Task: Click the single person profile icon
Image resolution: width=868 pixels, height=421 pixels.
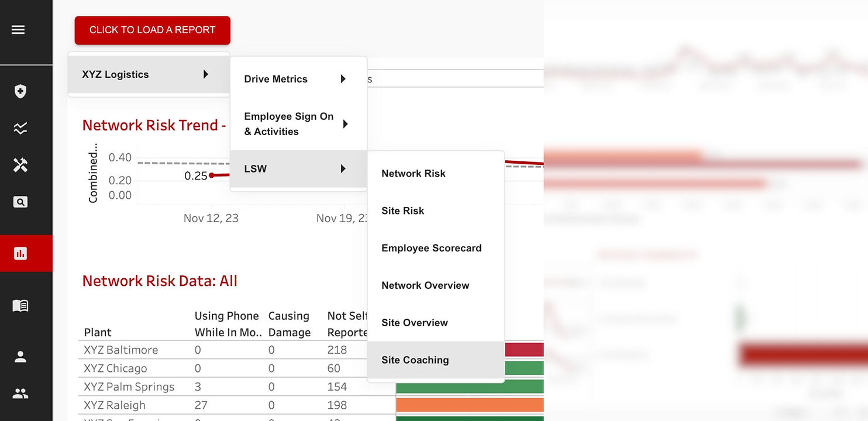Action: (20, 357)
